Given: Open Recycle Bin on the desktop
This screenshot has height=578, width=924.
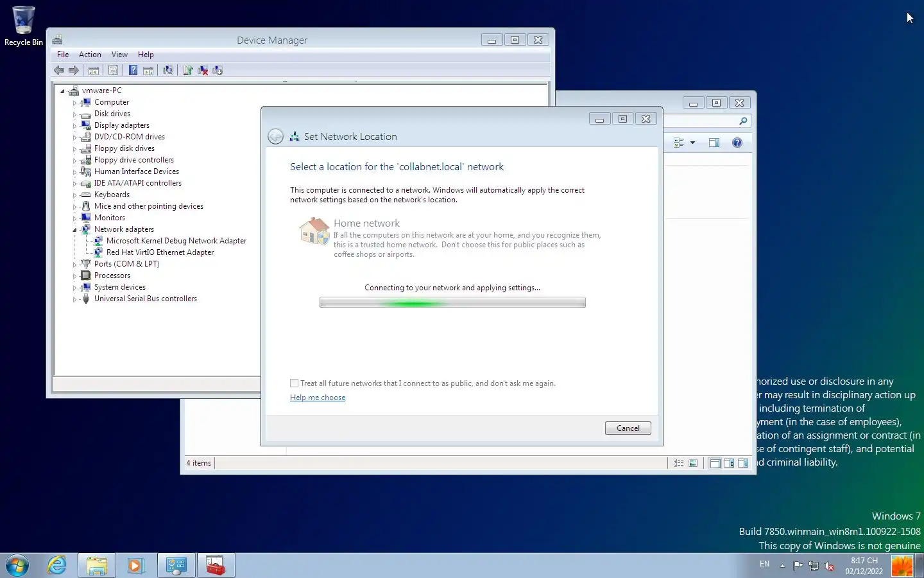Looking at the screenshot, I should tap(24, 26).
